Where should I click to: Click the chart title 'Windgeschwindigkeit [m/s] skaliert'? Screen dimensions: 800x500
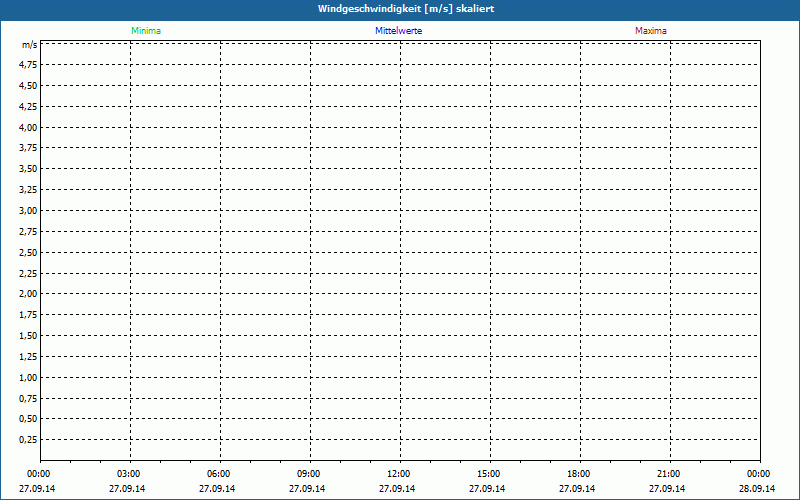pyautogui.click(x=406, y=9)
